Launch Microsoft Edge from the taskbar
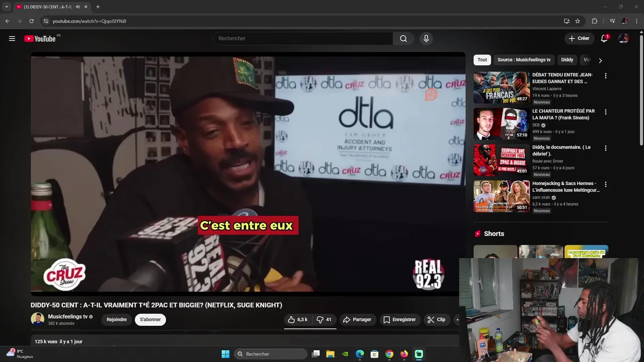Viewport: 644px width, 362px height. coord(360,354)
